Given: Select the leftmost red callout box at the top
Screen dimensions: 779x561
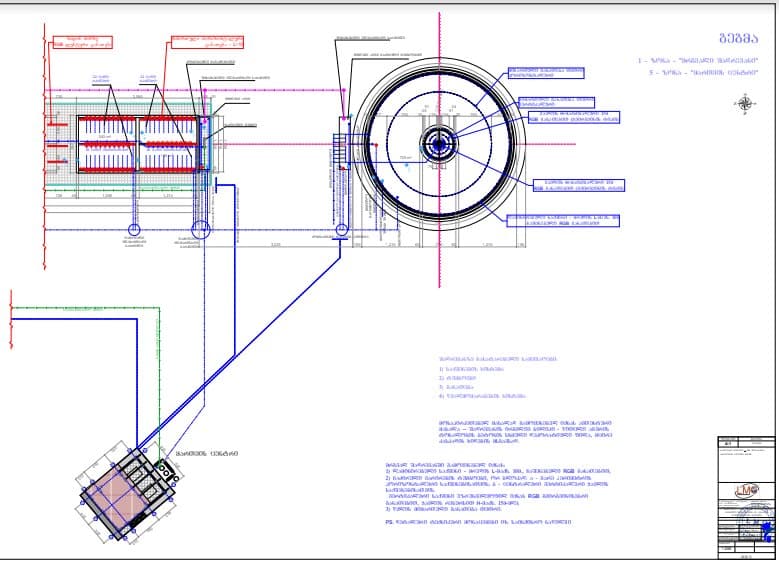Looking at the screenshot, I should 75,40.
